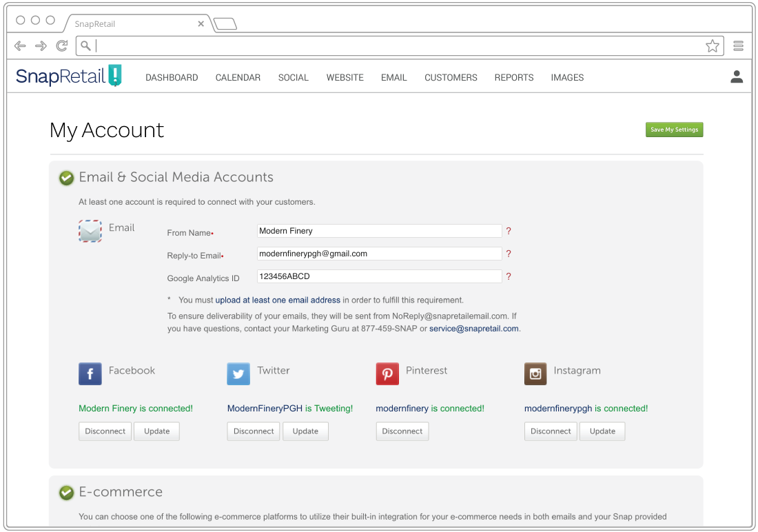This screenshot has width=758, height=532.
Task: Bookmark the page with the star icon
Action: coord(712,46)
